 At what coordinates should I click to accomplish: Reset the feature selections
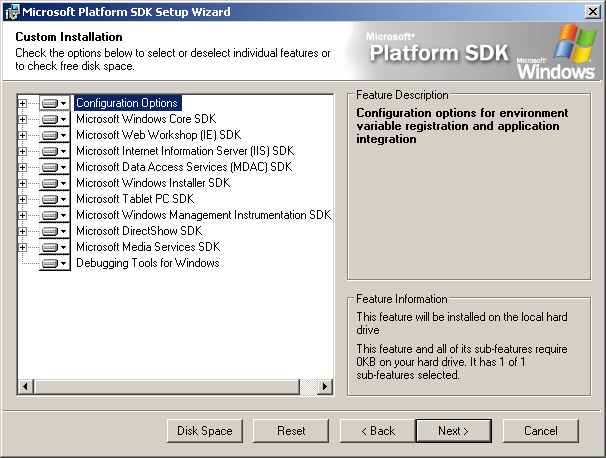click(291, 431)
